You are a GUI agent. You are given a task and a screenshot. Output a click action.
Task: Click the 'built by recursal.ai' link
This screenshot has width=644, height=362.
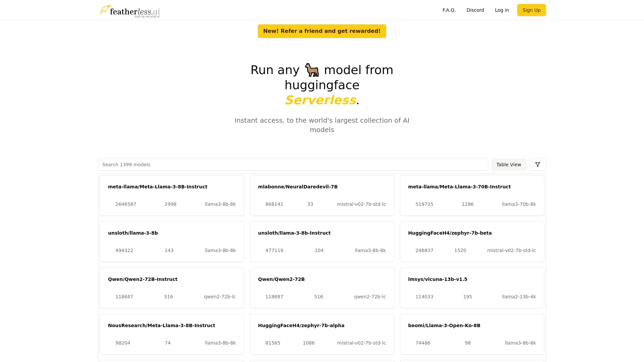click(x=147, y=16)
